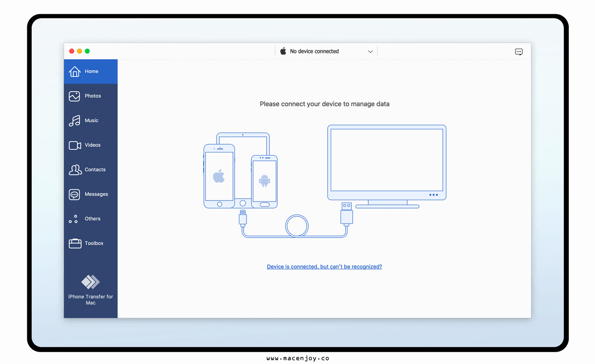Select the Toolbox label in sidebar
Image resolution: width=595 pixels, height=364 pixels.
[94, 244]
